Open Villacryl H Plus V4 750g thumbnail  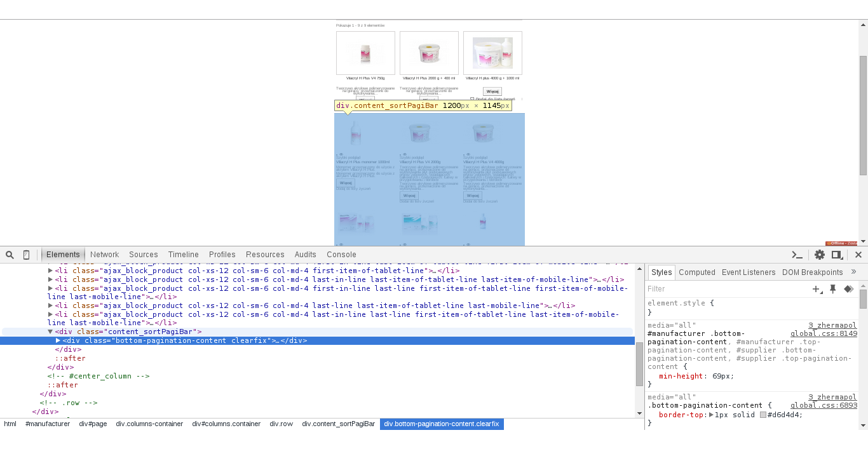pos(365,53)
